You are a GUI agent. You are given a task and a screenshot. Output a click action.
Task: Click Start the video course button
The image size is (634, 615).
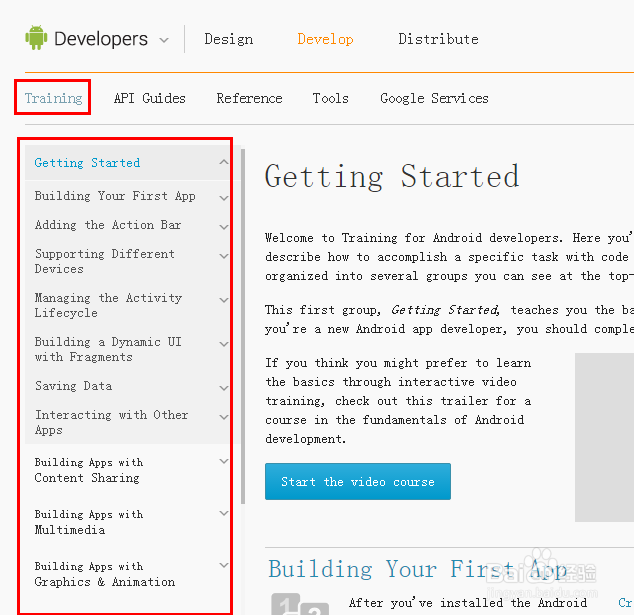358,482
